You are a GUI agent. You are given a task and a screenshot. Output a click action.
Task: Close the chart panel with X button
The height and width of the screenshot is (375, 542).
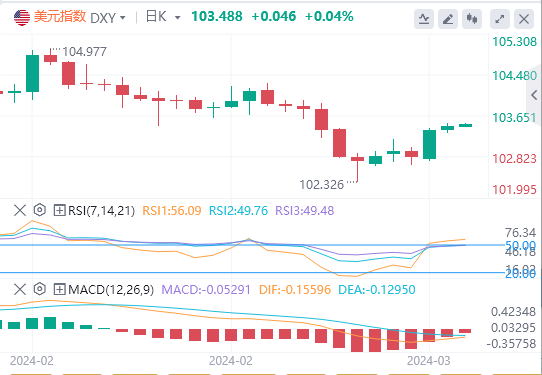pos(524,19)
